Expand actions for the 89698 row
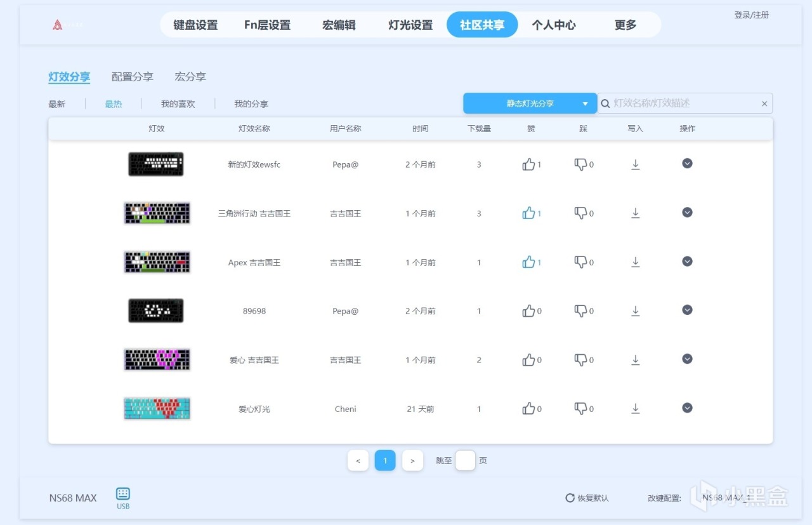This screenshot has width=812, height=525. [x=687, y=310]
